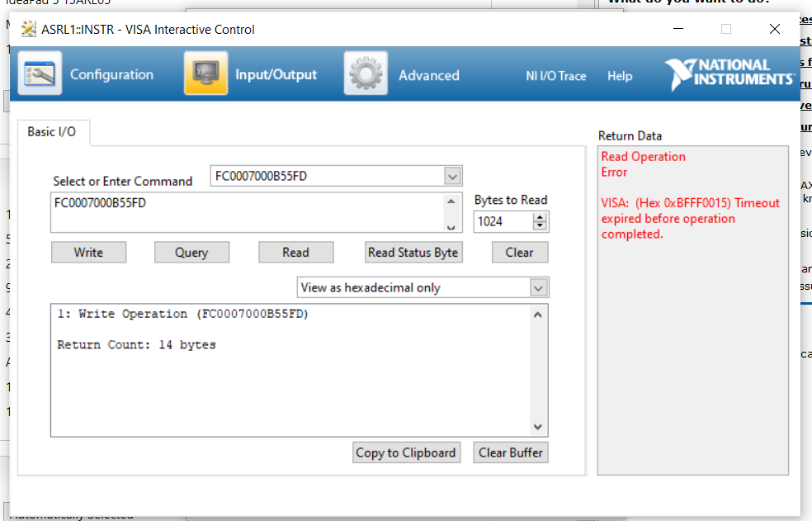Click the Return Count: 14 bytes line

pos(136,345)
